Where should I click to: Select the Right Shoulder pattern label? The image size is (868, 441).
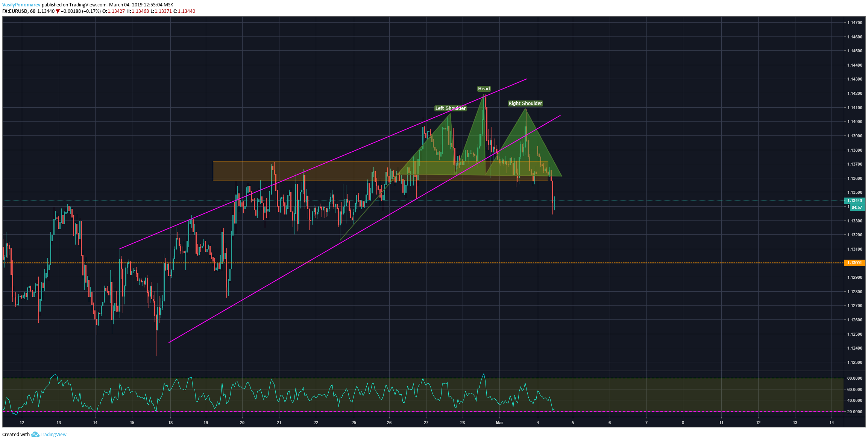tap(525, 103)
